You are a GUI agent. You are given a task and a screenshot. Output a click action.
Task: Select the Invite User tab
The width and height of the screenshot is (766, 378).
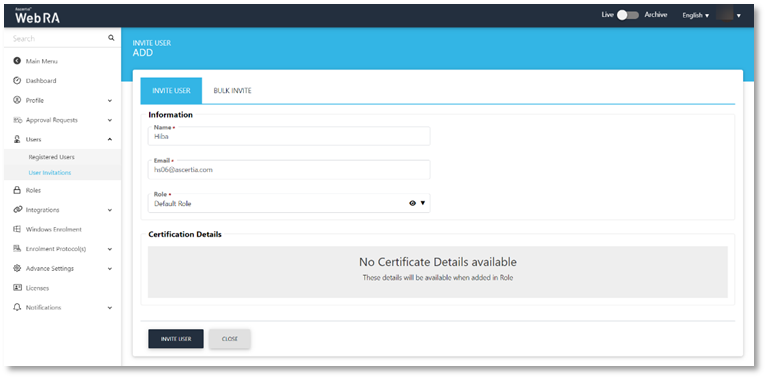[171, 91]
